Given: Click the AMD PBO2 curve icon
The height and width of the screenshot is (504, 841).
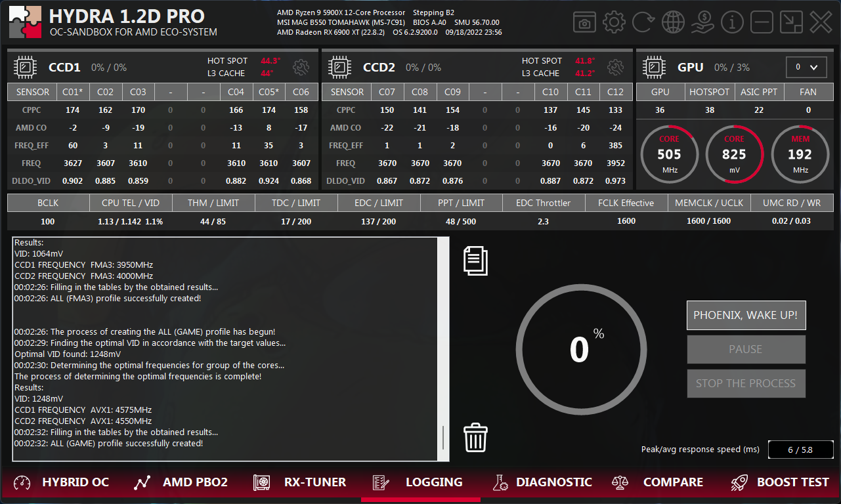Looking at the screenshot, I should [142, 482].
